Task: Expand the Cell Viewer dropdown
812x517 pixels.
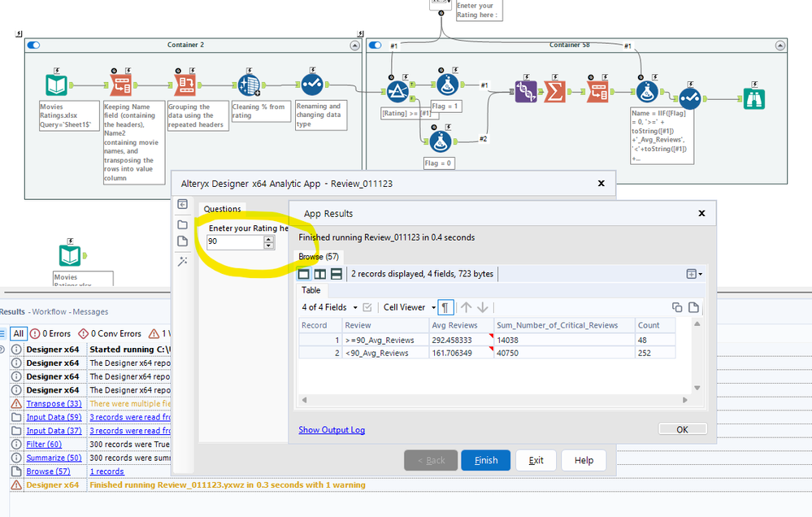Action: click(409, 307)
